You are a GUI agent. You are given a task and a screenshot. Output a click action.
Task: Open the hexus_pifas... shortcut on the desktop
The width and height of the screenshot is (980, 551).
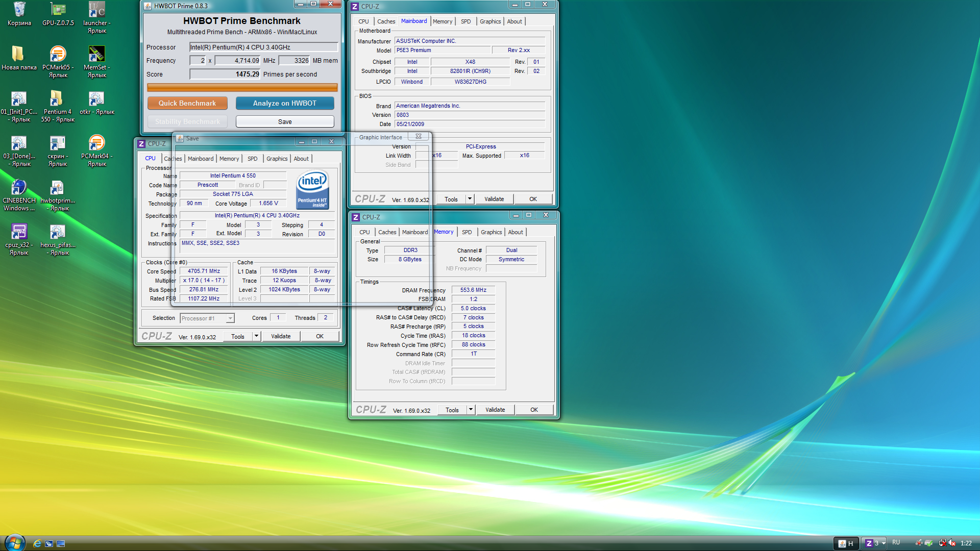(x=58, y=239)
